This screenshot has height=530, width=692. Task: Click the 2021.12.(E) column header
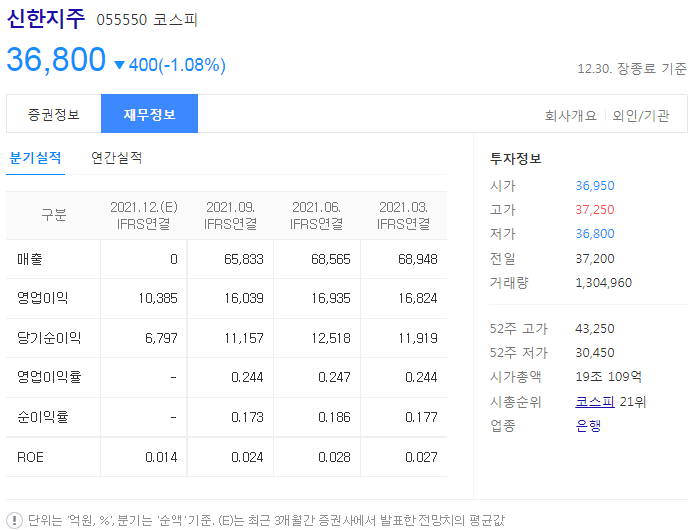click(143, 215)
